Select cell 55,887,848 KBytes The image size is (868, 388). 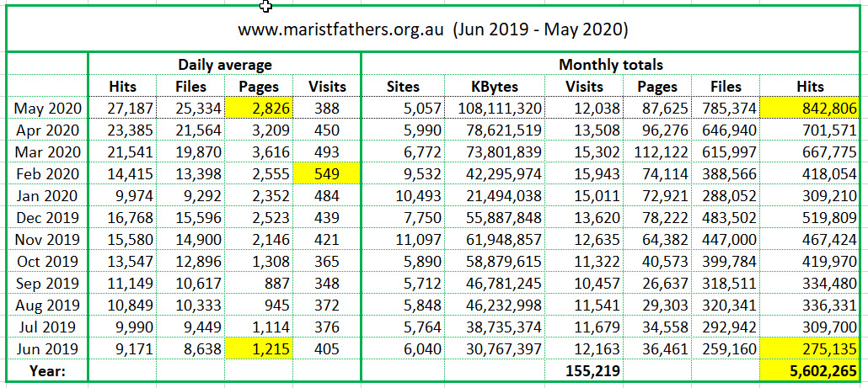(x=495, y=218)
